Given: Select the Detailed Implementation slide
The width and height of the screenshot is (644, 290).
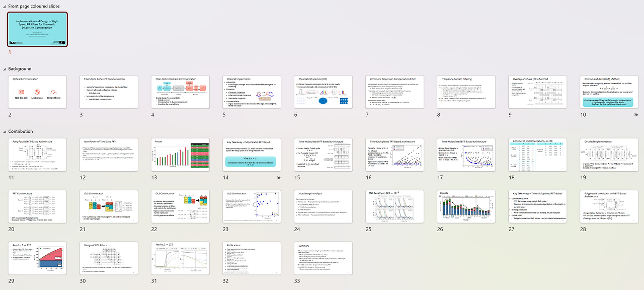Looking at the screenshot, I should tap(609, 155).
